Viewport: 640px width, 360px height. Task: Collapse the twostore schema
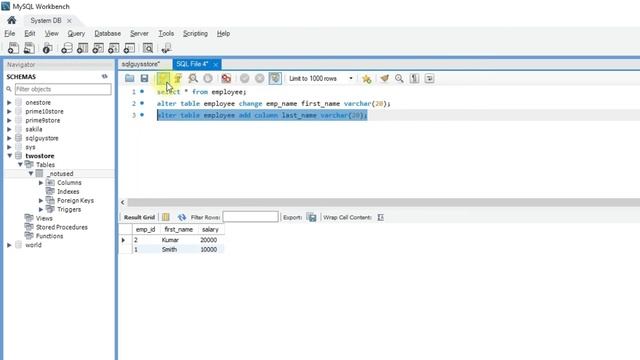(x=9, y=156)
